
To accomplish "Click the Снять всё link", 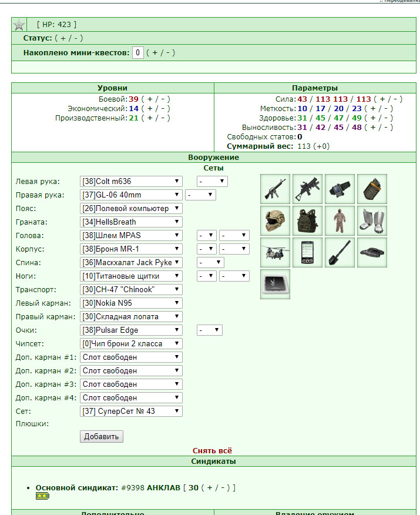I will (x=212, y=450).
